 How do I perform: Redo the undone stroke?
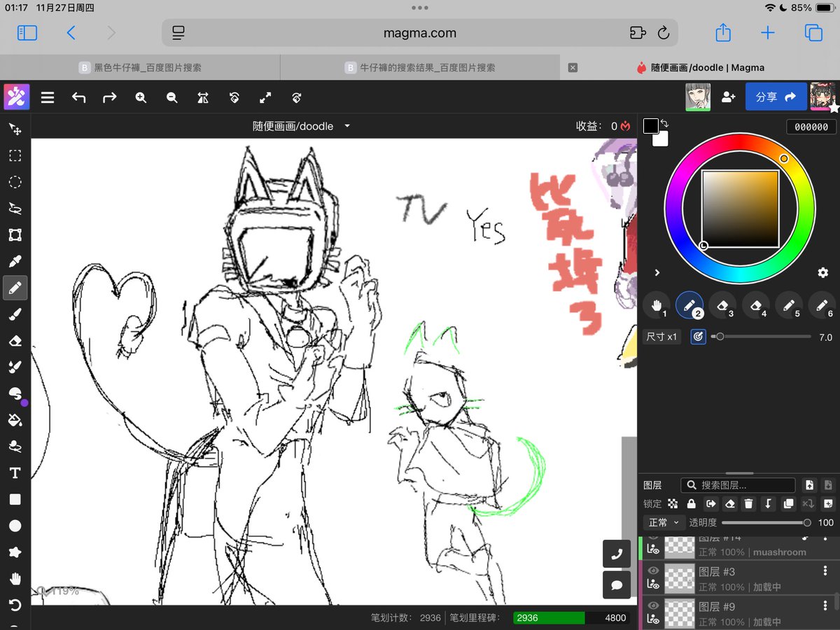110,98
